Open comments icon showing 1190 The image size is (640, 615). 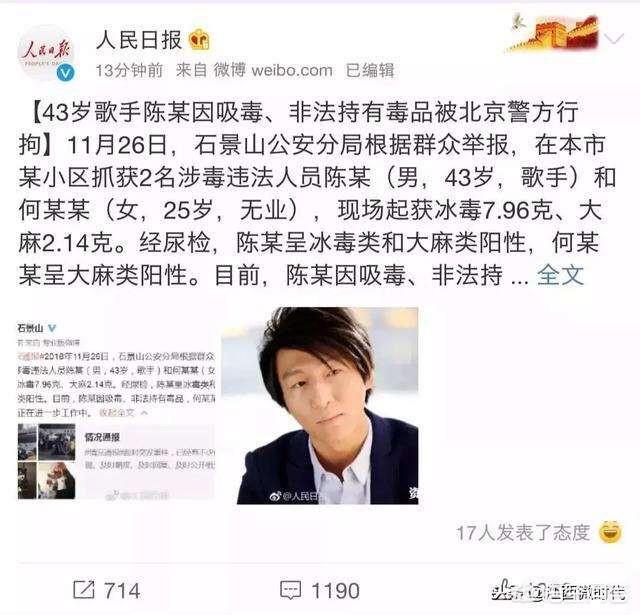coord(291,590)
